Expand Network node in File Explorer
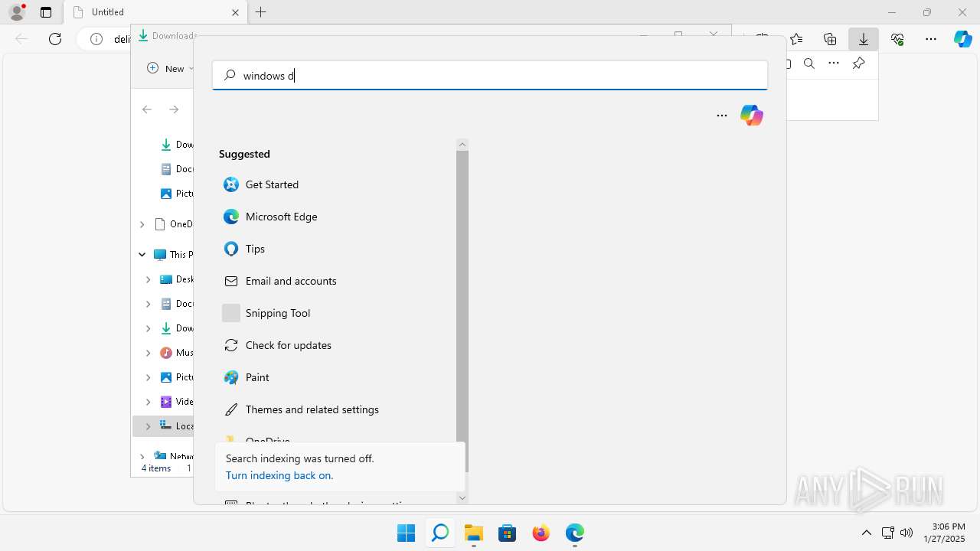Viewport: 980px width, 551px height. [x=142, y=457]
